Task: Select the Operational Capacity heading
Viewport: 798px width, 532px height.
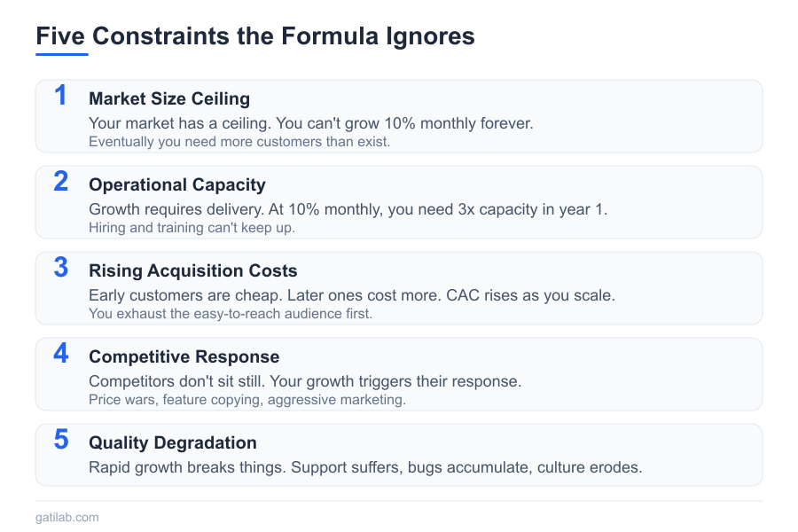Action: coord(177,184)
